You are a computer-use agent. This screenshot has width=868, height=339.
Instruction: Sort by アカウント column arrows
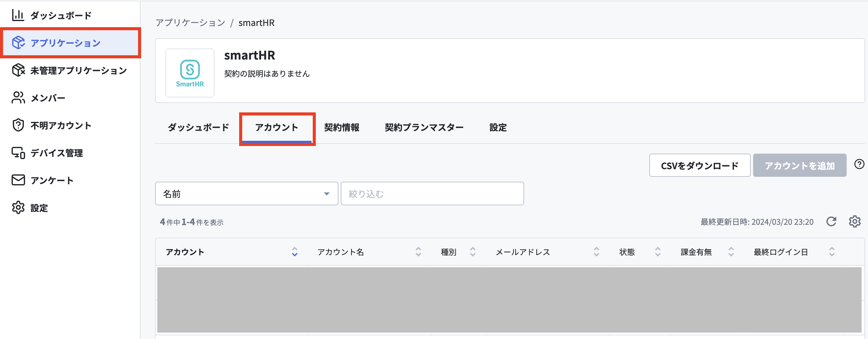coord(294,252)
